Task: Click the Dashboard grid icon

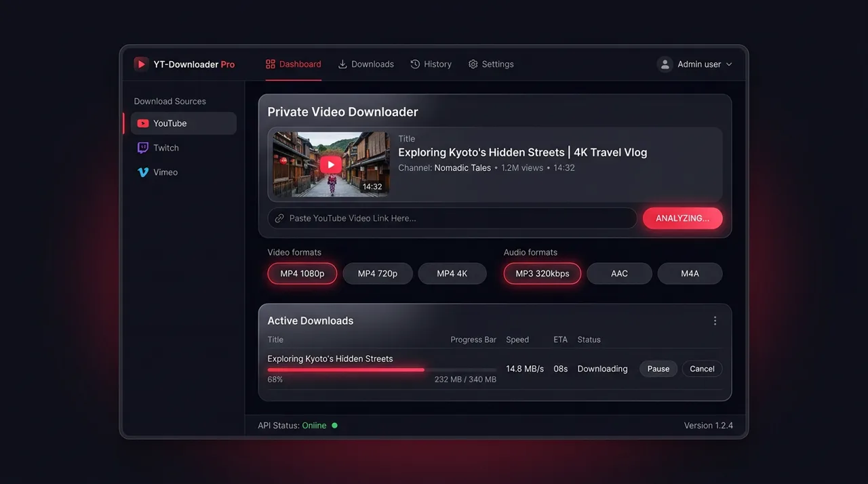Action: pyautogui.click(x=271, y=64)
